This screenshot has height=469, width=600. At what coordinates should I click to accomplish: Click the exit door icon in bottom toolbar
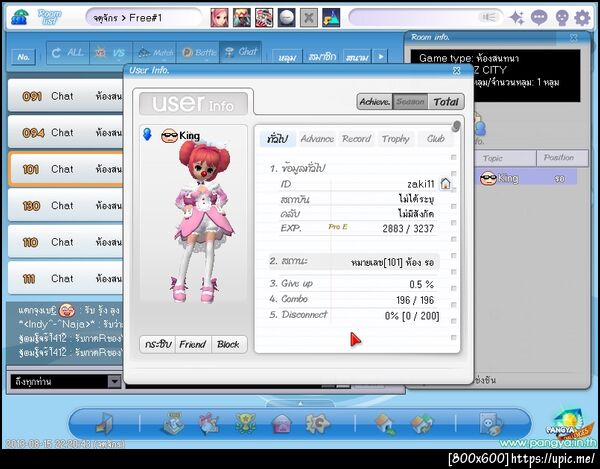coord(104,423)
